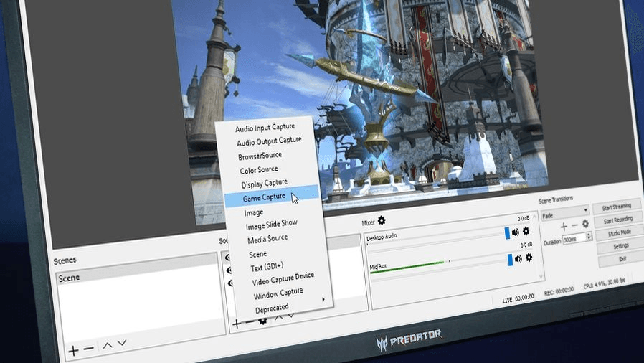Click the REC: 00:00:00 status text
Image resolution: width=644 pixels, height=363 pixels.
(x=559, y=291)
